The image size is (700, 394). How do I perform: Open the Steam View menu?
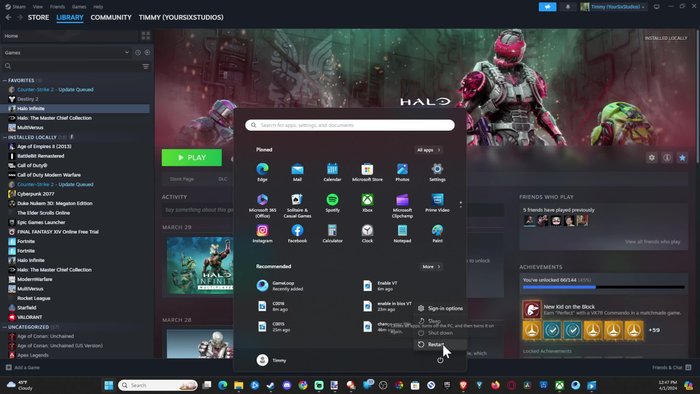tap(38, 7)
